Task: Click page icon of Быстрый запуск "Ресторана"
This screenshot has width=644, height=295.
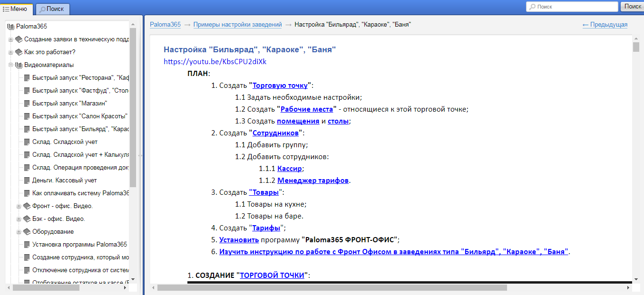Action: pyautogui.click(x=27, y=78)
